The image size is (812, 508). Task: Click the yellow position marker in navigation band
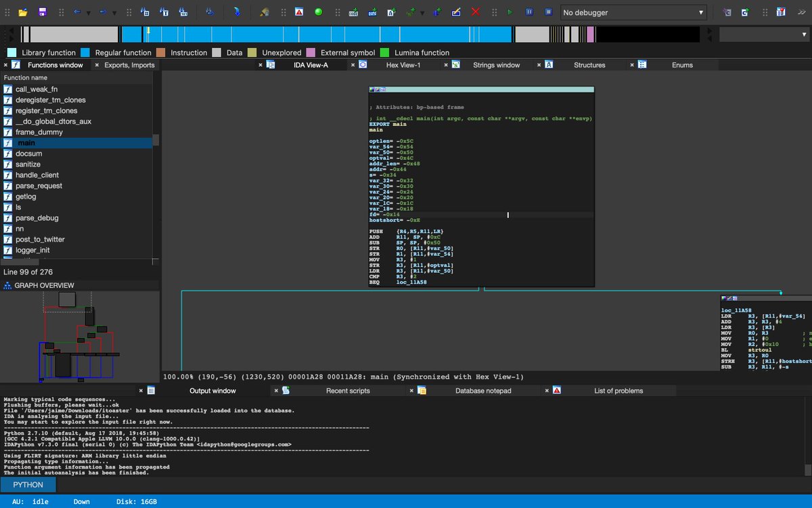(148, 31)
